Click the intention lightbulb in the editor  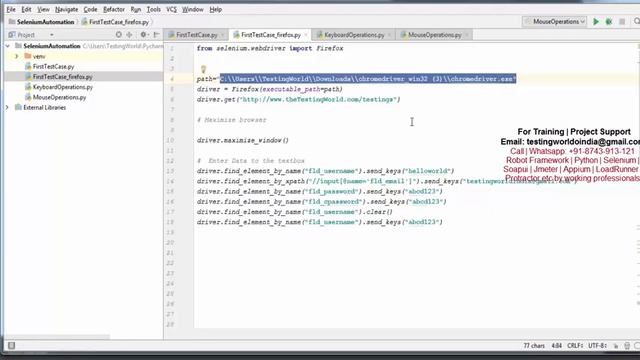[203, 69]
